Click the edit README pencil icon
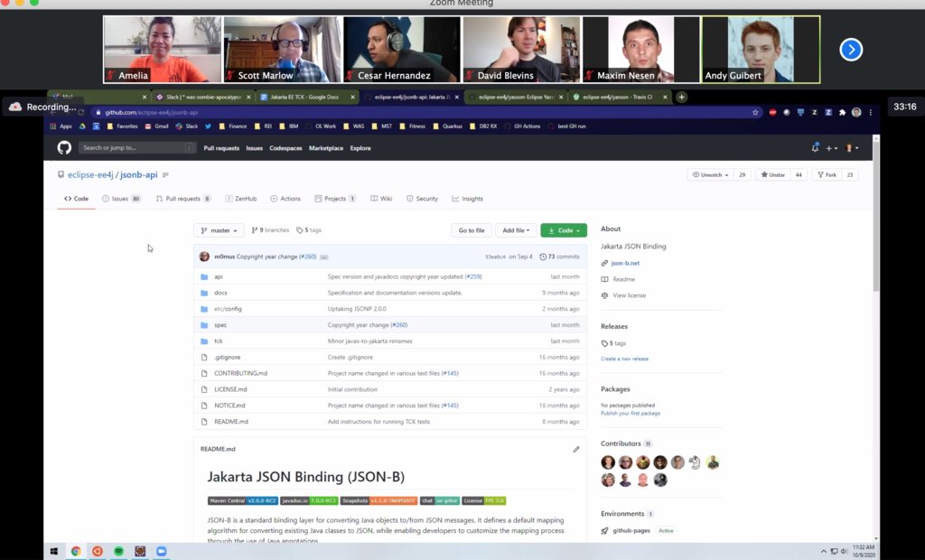 [x=575, y=449]
